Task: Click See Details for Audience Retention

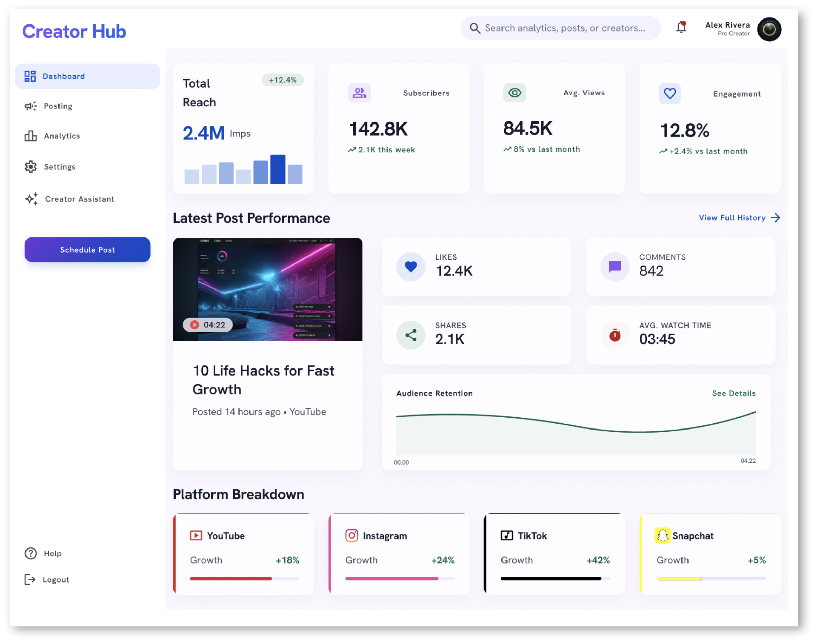Action: tap(734, 393)
